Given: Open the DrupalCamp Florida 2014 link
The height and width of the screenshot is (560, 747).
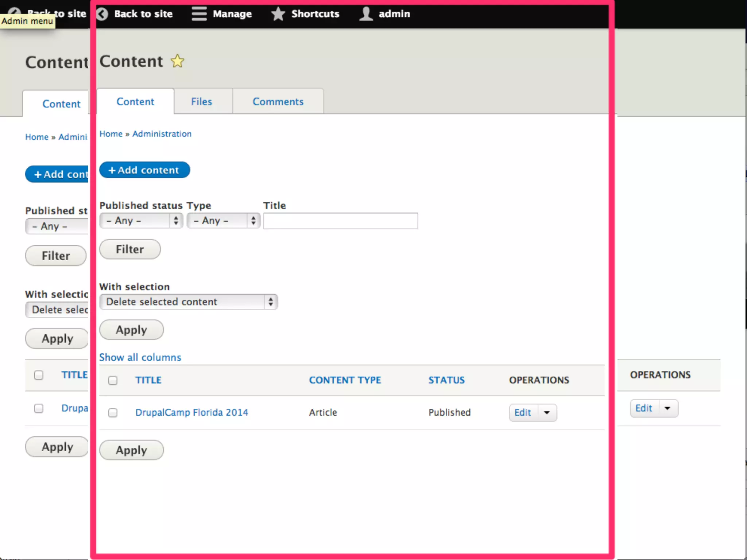Looking at the screenshot, I should pos(191,412).
